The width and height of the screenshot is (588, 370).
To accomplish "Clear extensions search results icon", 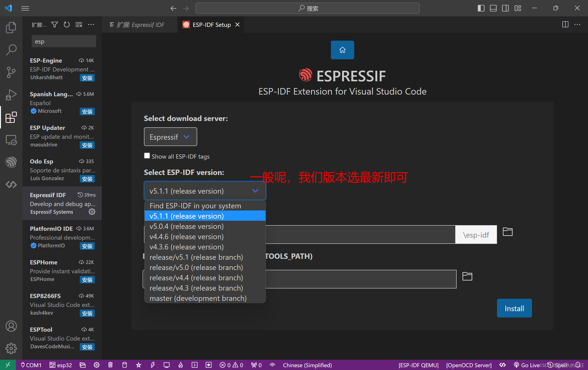I will (79, 25).
